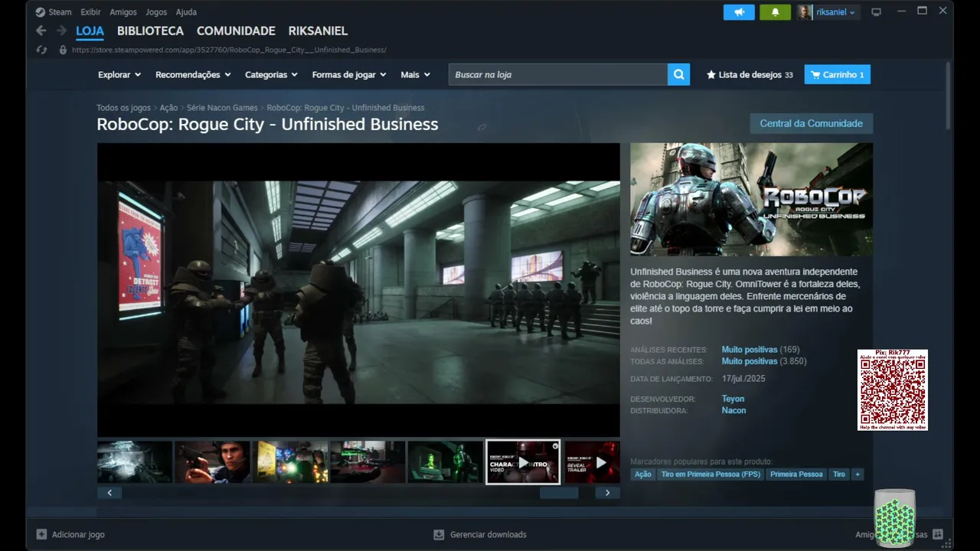Viewport: 980px width, 551px height.
Task: Open the Amigos menu in title bar
Action: [123, 12]
